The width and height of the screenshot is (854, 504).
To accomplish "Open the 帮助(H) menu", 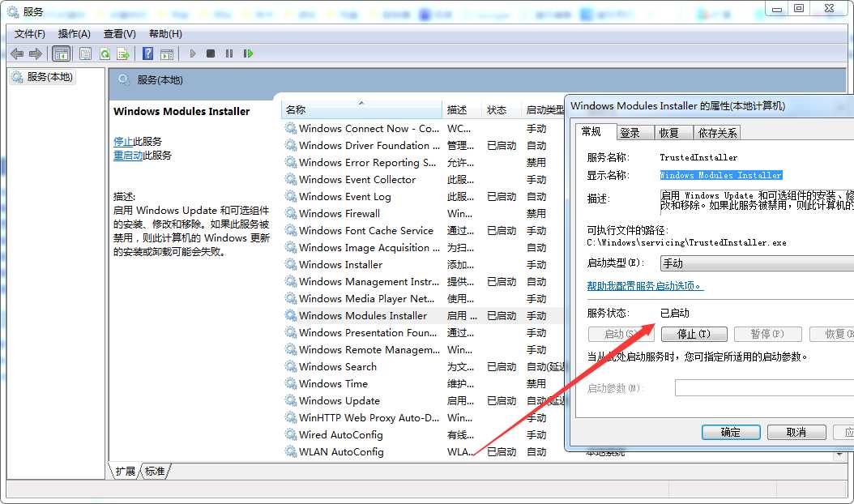I will tap(165, 34).
